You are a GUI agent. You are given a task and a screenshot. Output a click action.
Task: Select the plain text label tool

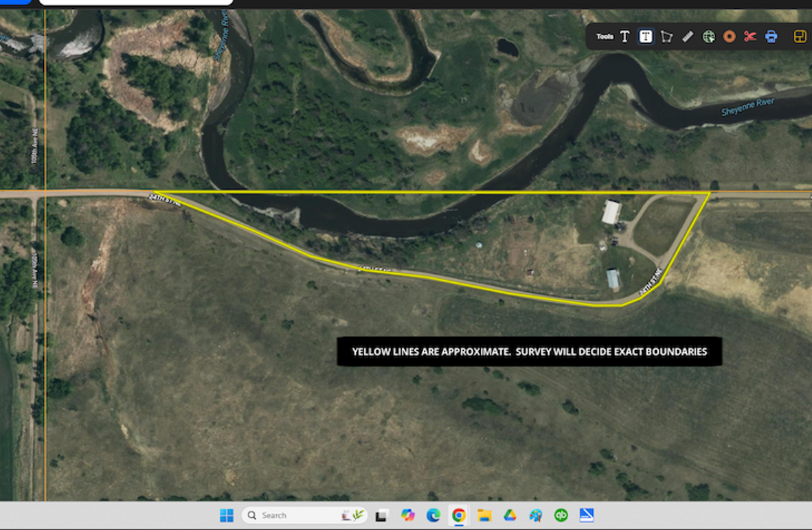624,37
